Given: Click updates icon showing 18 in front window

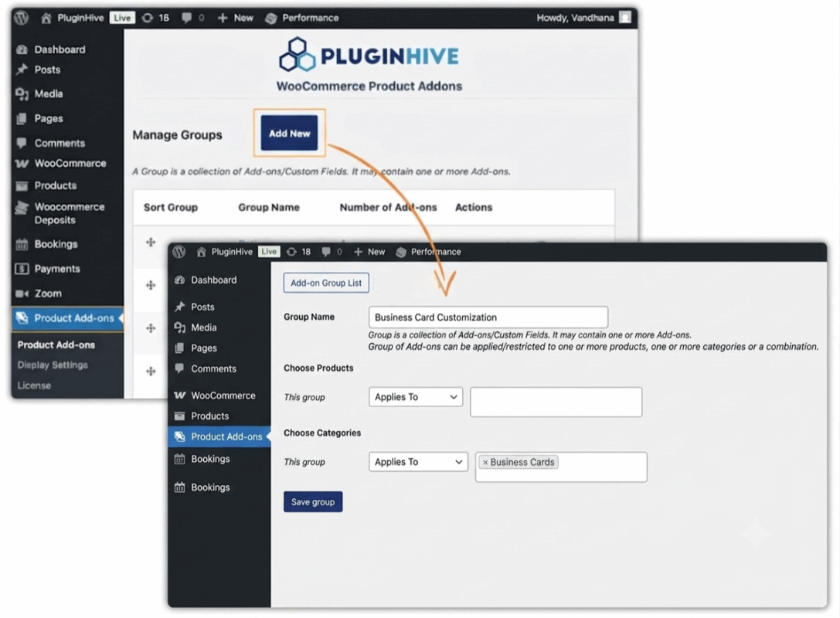Looking at the screenshot, I should 291,252.
